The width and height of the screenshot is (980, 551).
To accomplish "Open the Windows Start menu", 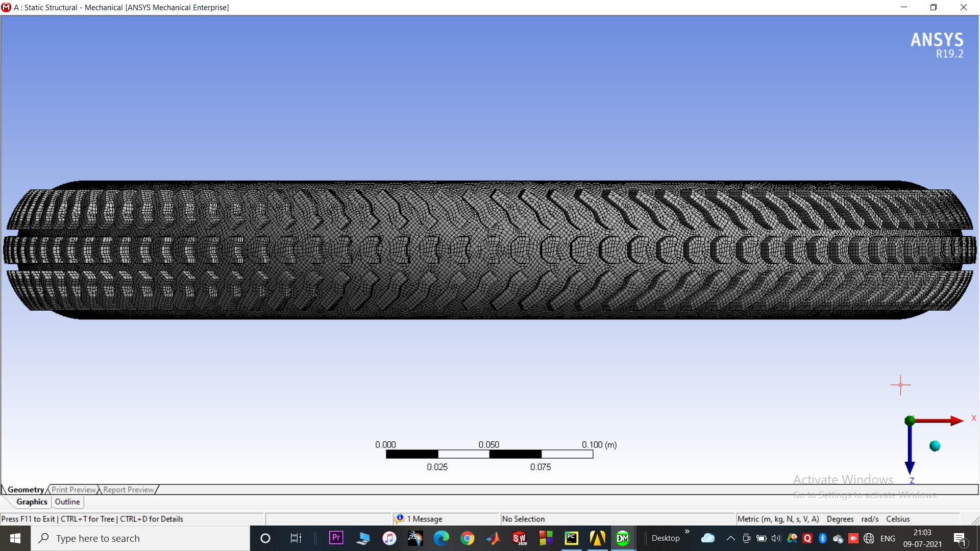I will (15, 538).
